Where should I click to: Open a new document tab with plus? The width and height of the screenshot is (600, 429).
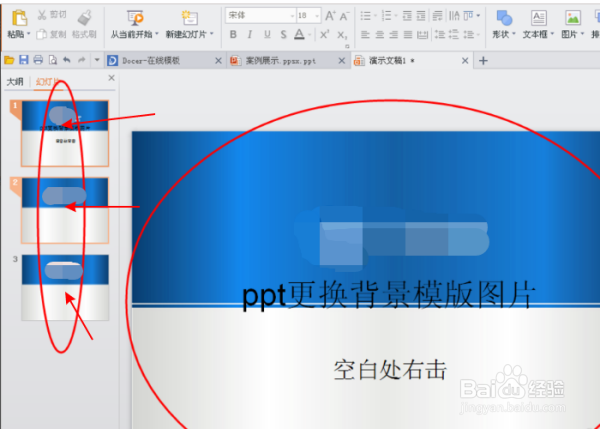(483, 60)
